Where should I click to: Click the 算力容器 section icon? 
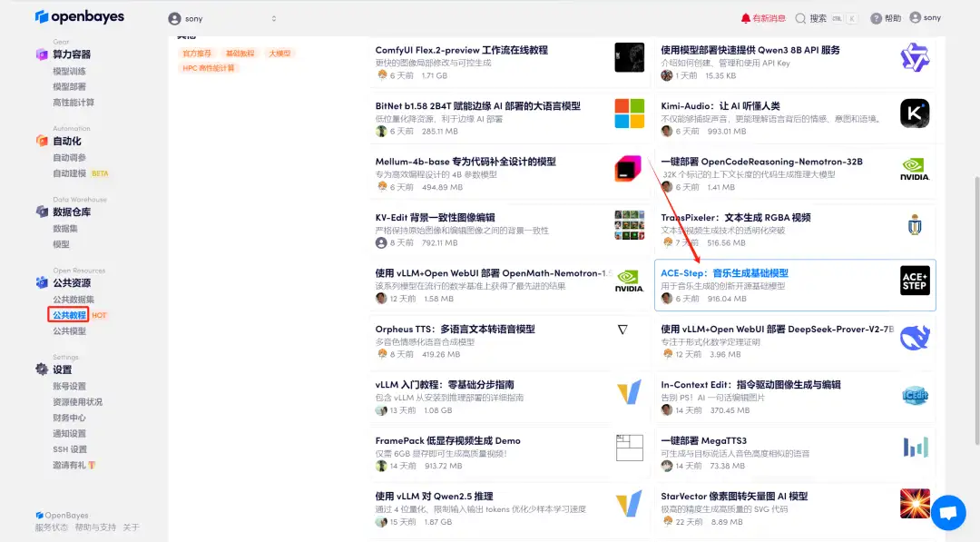tap(42, 54)
